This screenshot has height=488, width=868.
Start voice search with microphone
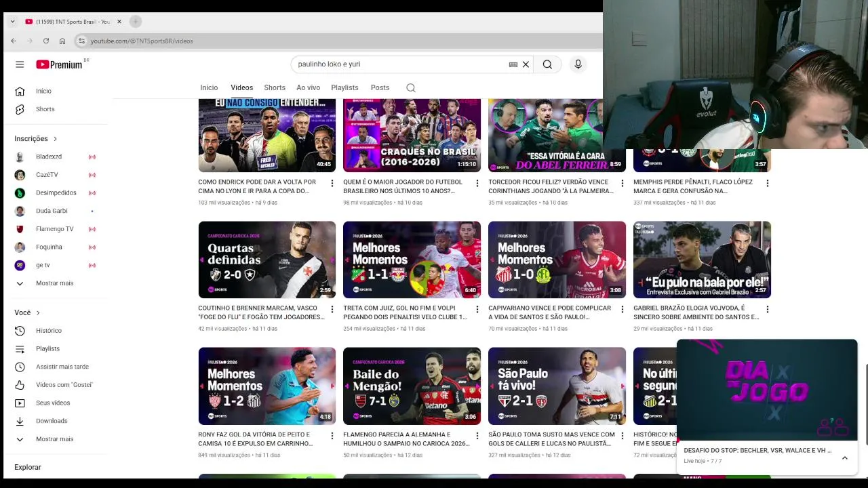coord(578,64)
